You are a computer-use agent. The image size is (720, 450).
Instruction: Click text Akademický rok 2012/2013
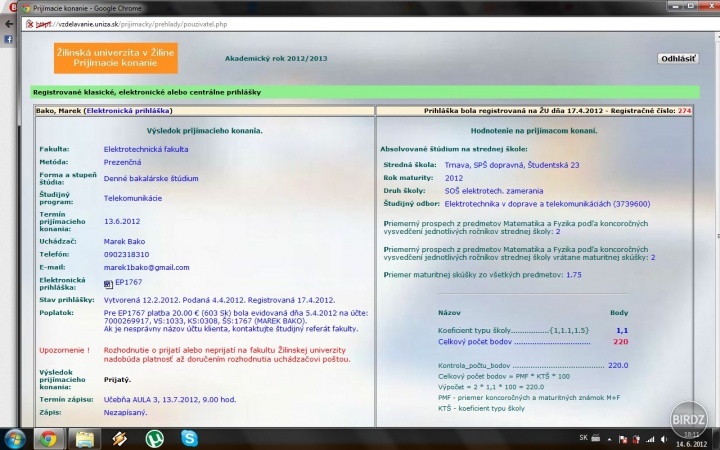276,58
